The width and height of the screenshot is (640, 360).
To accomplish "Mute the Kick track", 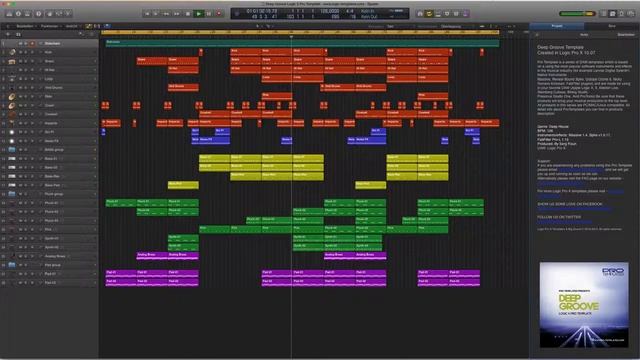I will click(21, 52).
